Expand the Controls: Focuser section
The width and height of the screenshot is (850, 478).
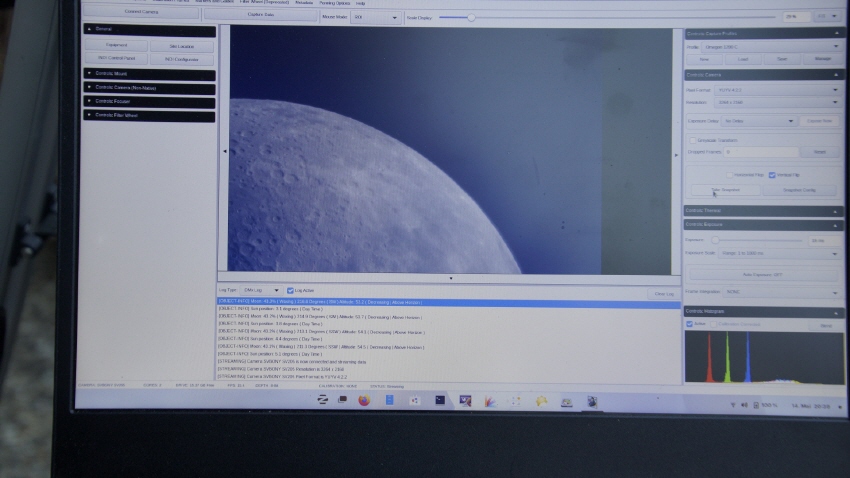(149, 101)
